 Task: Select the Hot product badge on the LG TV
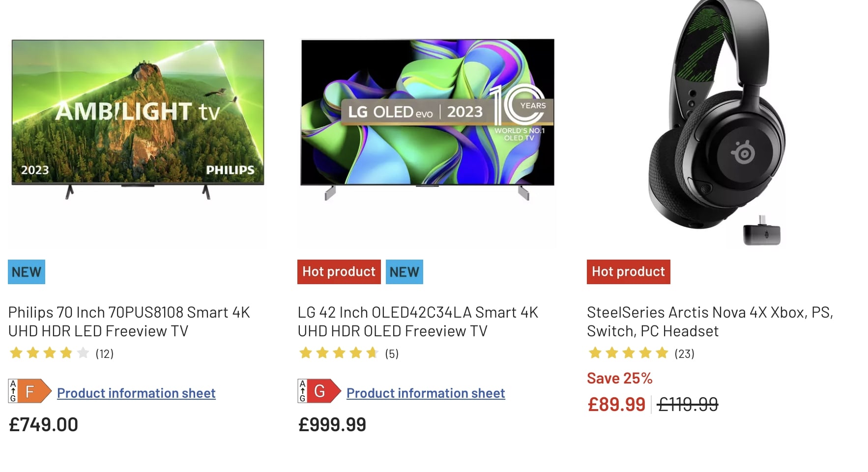[x=339, y=271]
